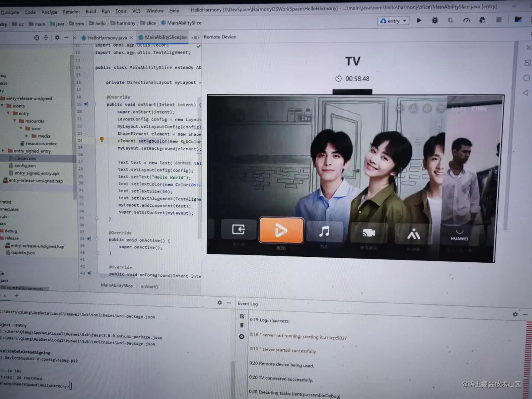This screenshot has height=399, width=532.
Task: Open the Refactor menu
Action: pyautogui.click(x=71, y=12)
